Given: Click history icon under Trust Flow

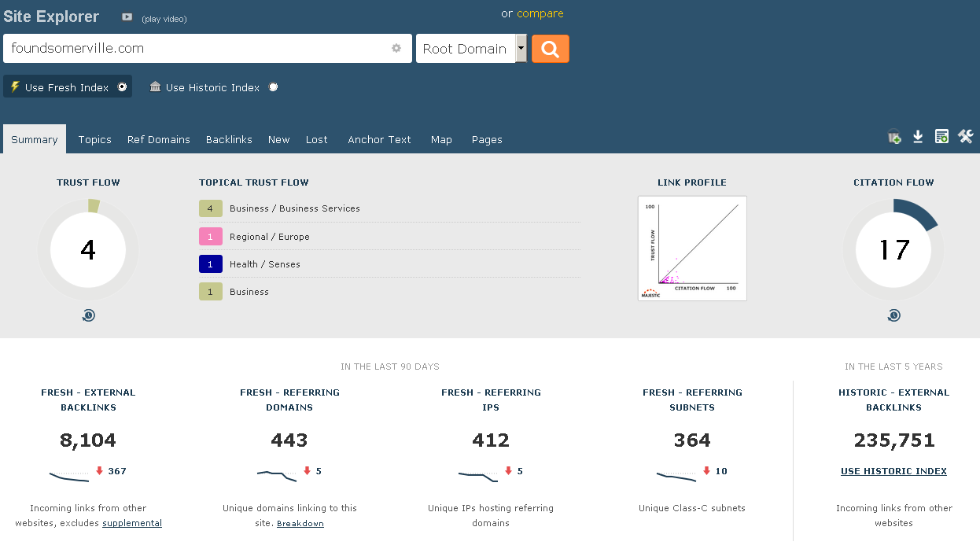Looking at the screenshot, I should coord(88,315).
